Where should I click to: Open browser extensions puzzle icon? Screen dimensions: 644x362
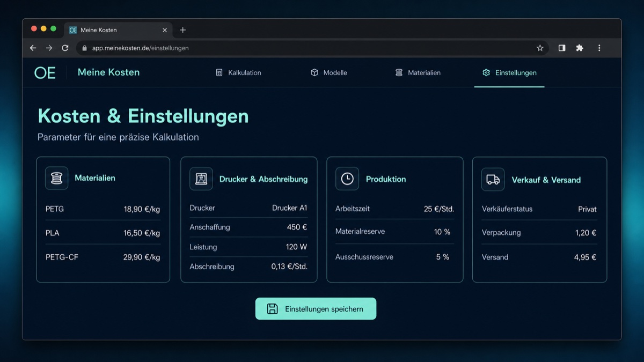(580, 48)
